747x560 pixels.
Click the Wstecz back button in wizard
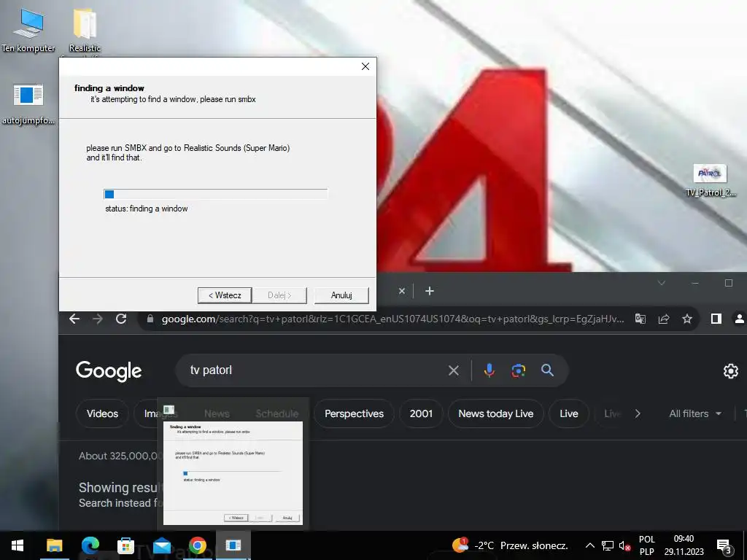point(225,295)
